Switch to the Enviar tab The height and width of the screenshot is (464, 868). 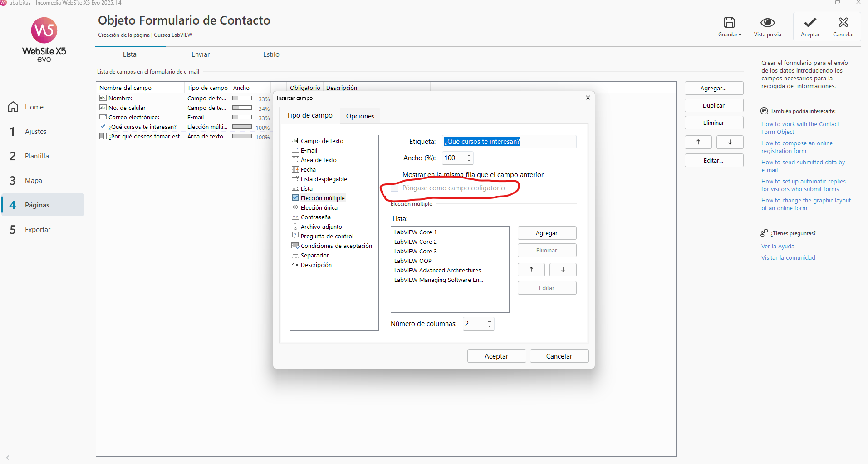pos(201,54)
